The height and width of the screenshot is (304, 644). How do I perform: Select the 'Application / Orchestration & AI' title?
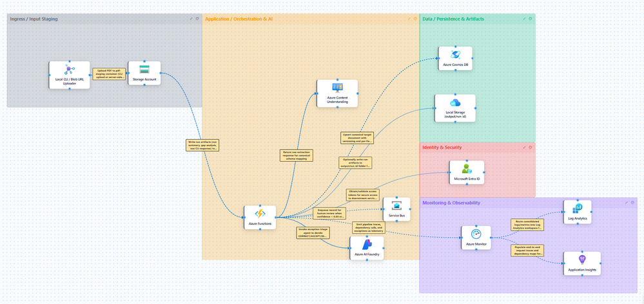coord(239,19)
